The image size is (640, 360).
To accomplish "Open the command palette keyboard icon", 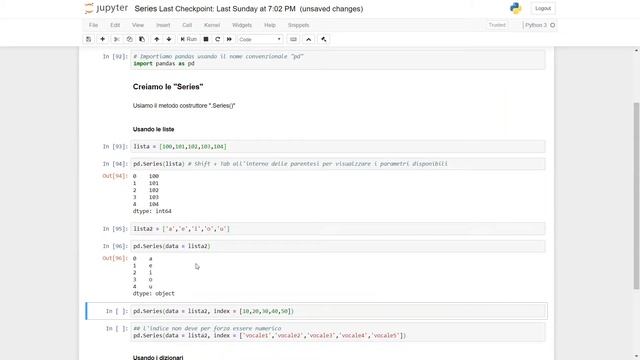I will 293,39.
